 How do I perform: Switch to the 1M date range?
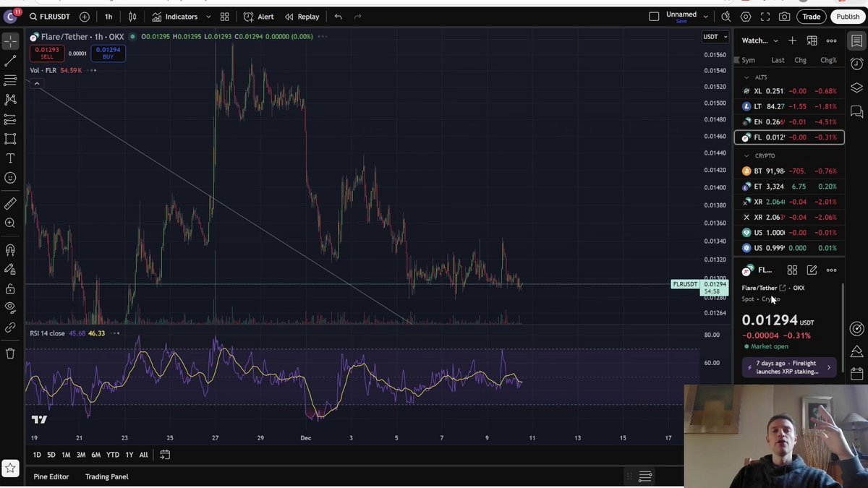(x=66, y=455)
